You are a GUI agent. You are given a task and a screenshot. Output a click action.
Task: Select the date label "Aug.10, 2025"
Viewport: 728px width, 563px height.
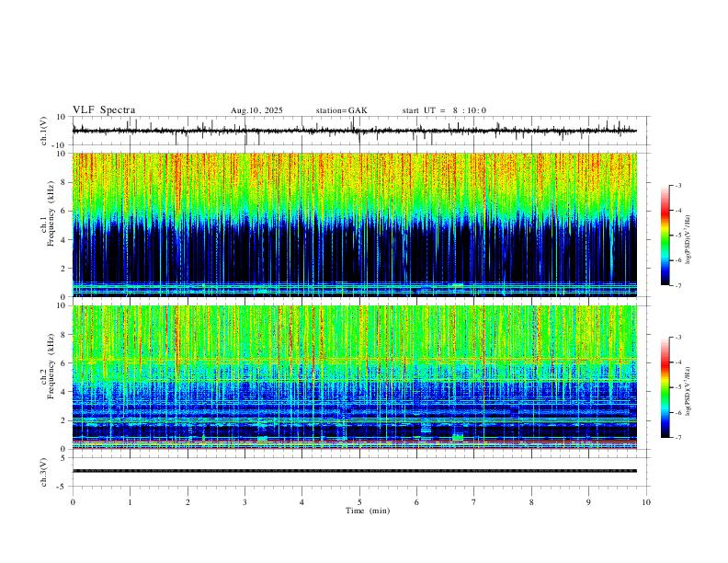pos(256,110)
